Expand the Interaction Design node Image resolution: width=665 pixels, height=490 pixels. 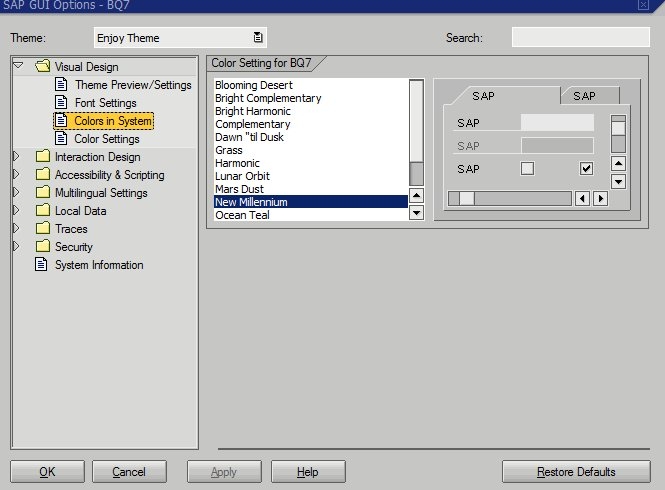point(16,156)
